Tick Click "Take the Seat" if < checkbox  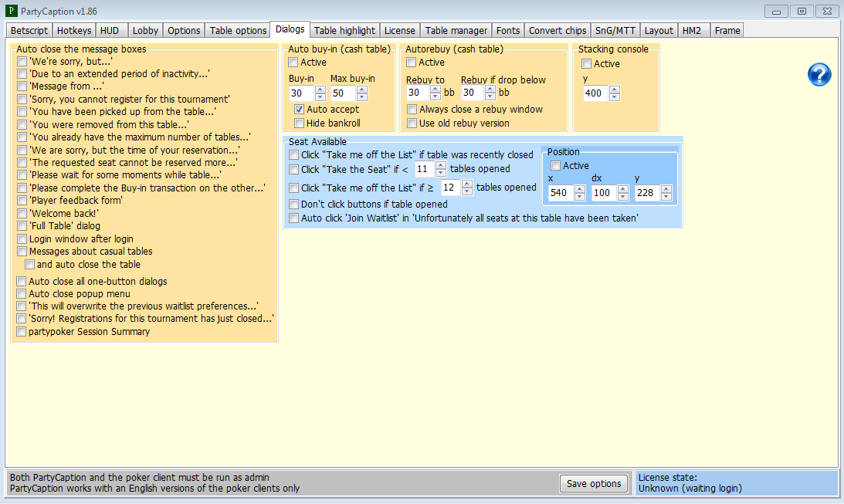pyautogui.click(x=294, y=170)
